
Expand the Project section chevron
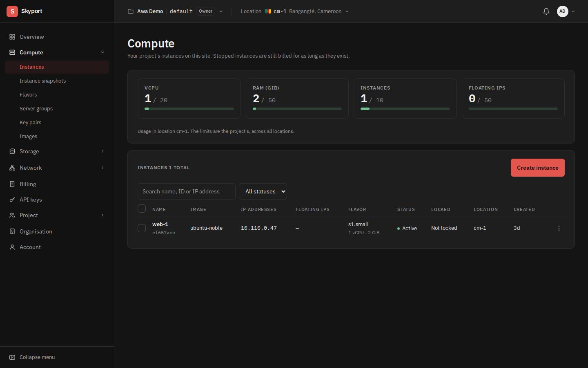coord(102,215)
